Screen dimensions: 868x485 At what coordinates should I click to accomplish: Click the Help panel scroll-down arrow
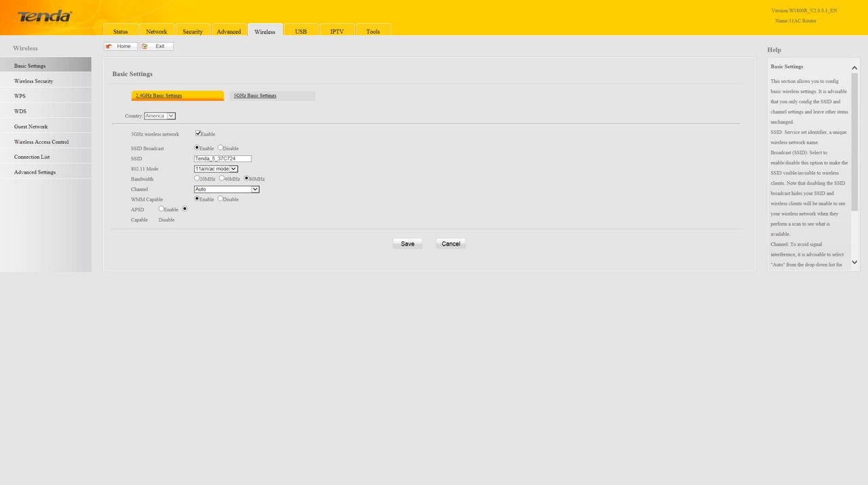click(854, 263)
